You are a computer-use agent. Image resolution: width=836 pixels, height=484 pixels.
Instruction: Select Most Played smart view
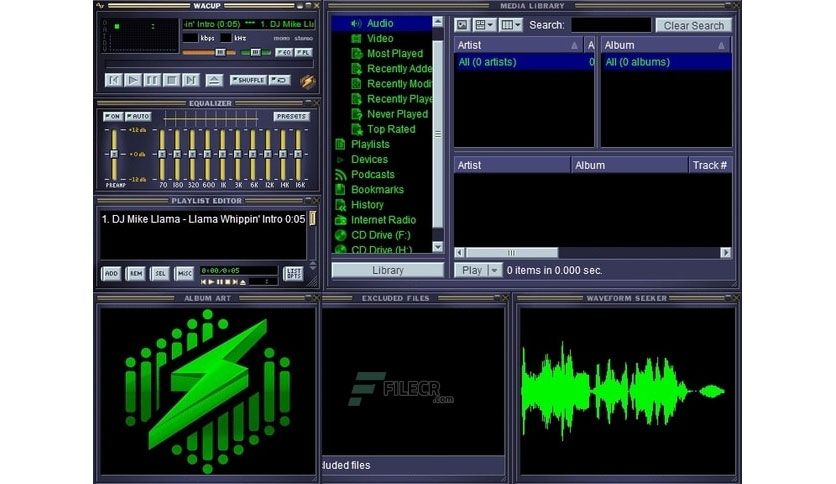(x=394, y=54)
